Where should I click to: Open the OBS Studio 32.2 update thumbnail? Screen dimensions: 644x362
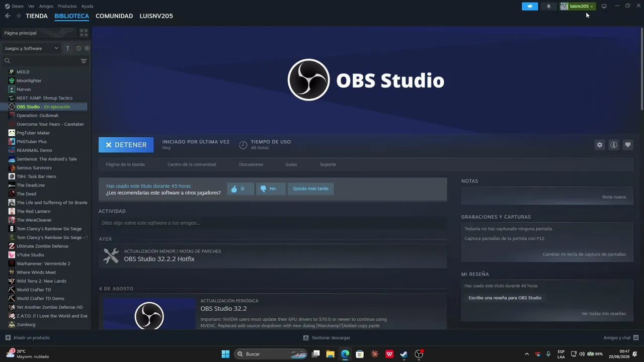pos(149,314)
